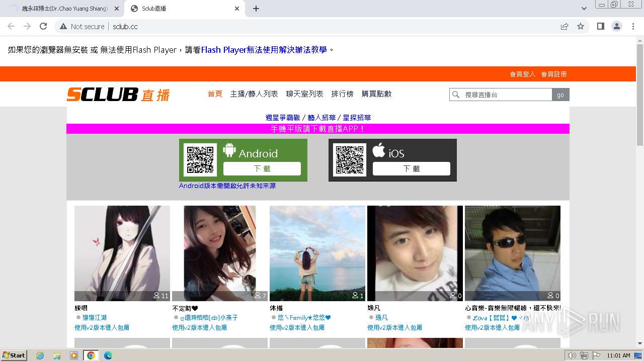Viewport: 644px width, 362px height.
Task: Open Microsoft Edge from the taskbar
Action: pos(108,355)
